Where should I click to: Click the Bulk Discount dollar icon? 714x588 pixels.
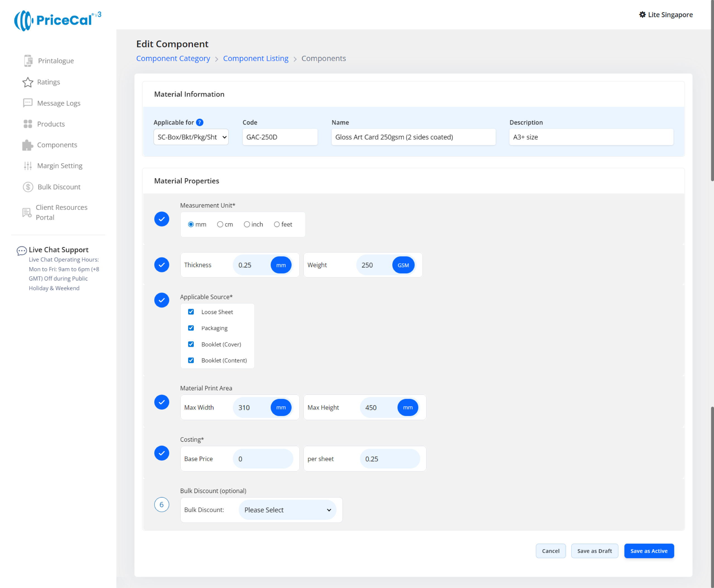[28, 187]
